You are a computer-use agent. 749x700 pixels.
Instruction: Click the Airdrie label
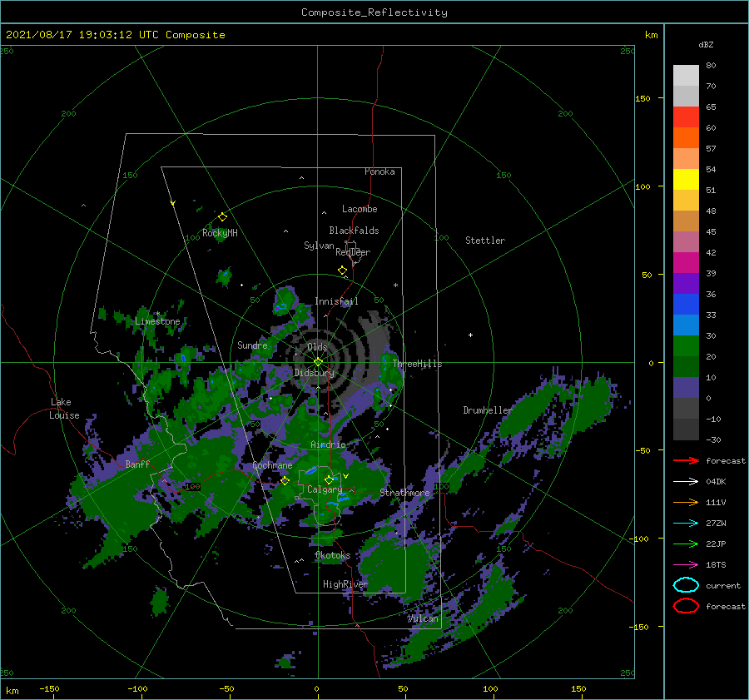point(328,444)
